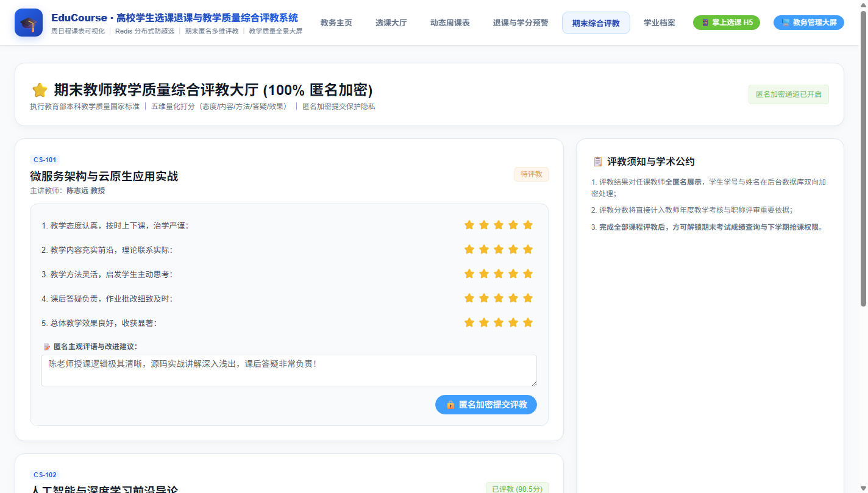Choose three stars for 课后答疑负责
The image size is (868, 493).
(499, 298)
